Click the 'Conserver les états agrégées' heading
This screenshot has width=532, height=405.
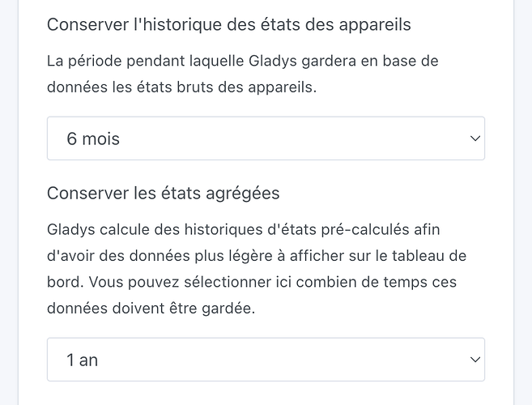[164, 193]
